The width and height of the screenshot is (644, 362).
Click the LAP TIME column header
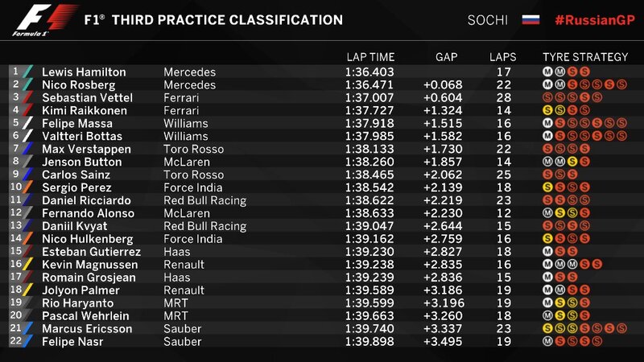(x=370, y=57)
